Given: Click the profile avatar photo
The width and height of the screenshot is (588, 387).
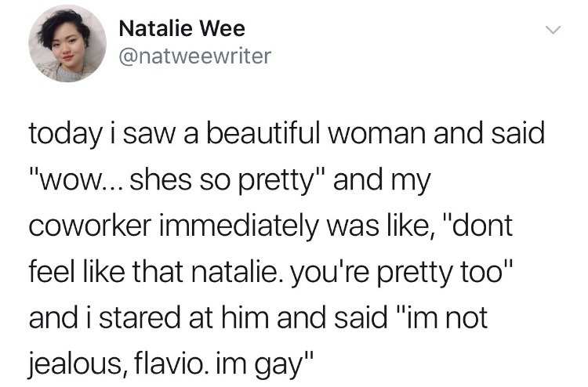Looking at the screenshot, I should point(67,44).
